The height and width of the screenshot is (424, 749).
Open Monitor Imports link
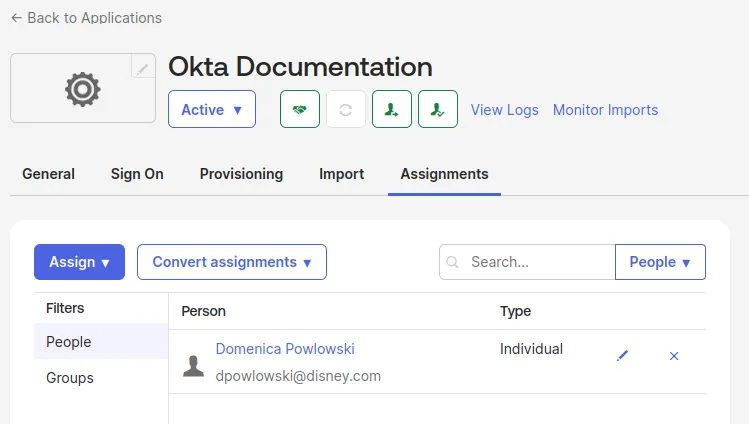point(605,110)
